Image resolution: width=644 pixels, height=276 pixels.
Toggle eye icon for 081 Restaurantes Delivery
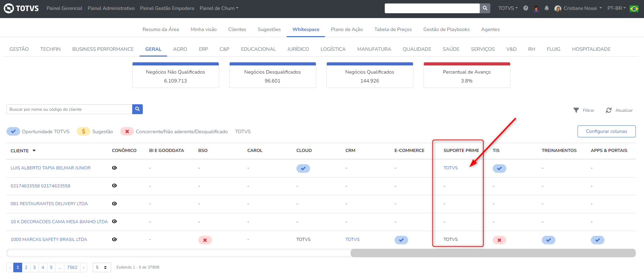[114, 203]
